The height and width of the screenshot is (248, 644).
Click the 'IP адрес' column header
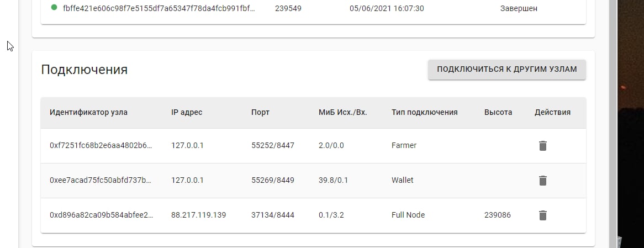tap(187, 112)
